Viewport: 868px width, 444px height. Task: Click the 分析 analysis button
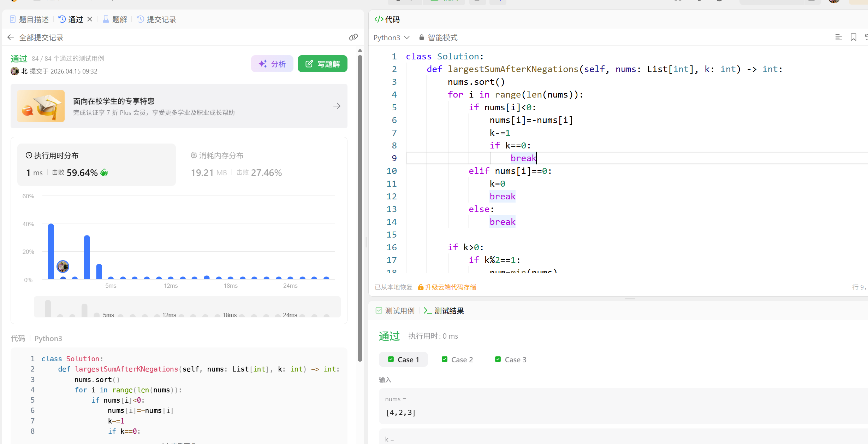coord(272,64)
